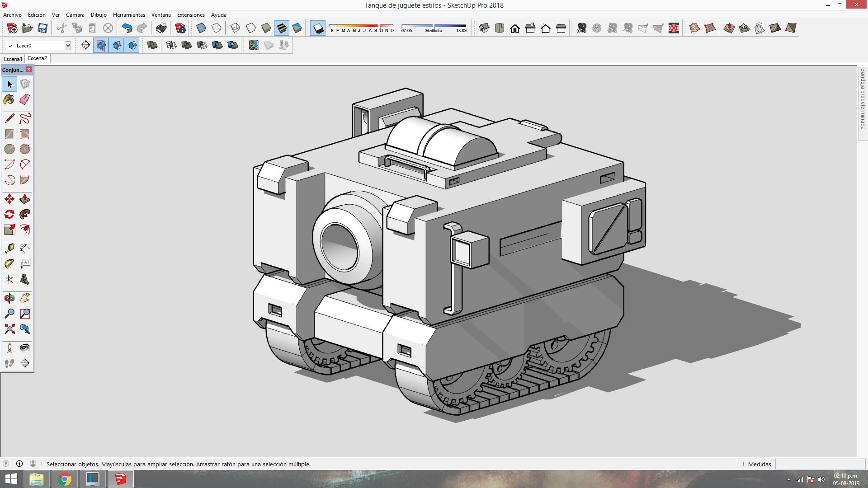This screenshot has height=488, width=868.
Task: Switch to the Escena1 scene tab
Action: [13, 59]
